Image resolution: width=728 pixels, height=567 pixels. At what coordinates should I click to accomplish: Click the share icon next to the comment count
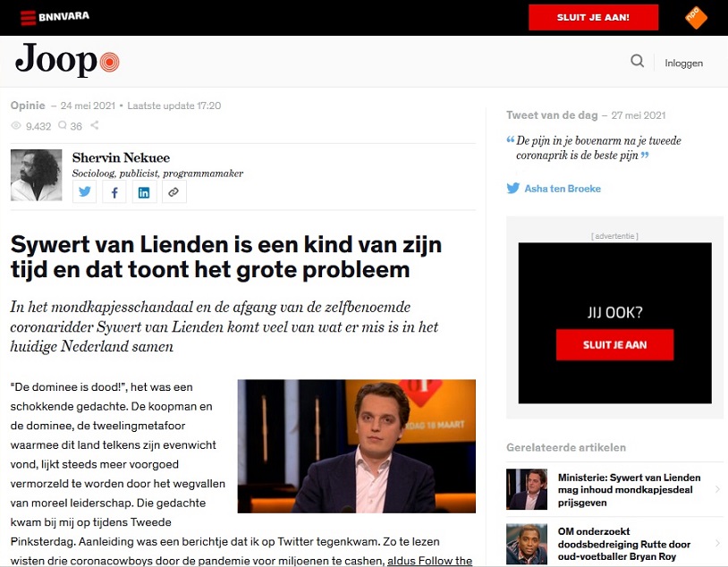point(95,125)
